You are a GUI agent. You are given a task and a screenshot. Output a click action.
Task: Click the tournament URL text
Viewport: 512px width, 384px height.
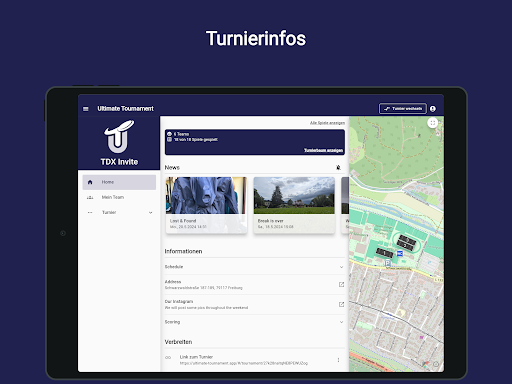point(244,363)
